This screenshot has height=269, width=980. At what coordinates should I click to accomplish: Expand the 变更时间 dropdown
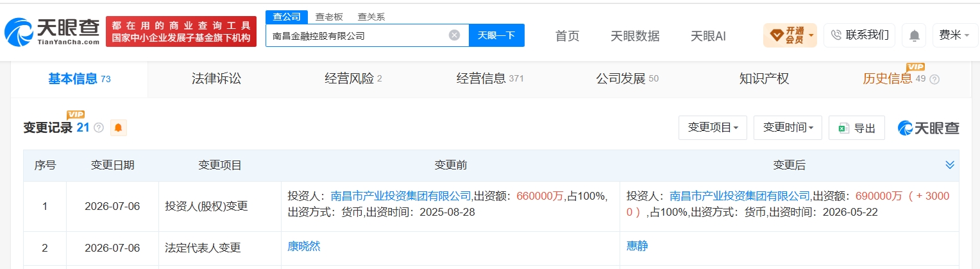point(788,128)
